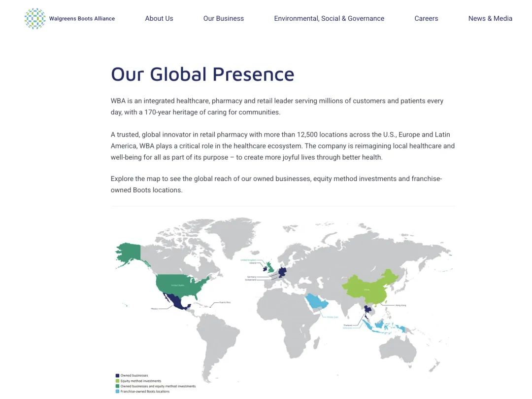532x399 pixels.
Task: Open the Our Business menu
Action: [x=223, y=19]
